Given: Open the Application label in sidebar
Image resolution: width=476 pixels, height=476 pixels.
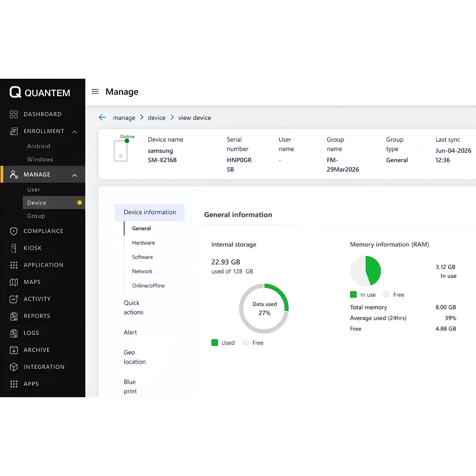Looking at the screenshot, I should point(43,265).
